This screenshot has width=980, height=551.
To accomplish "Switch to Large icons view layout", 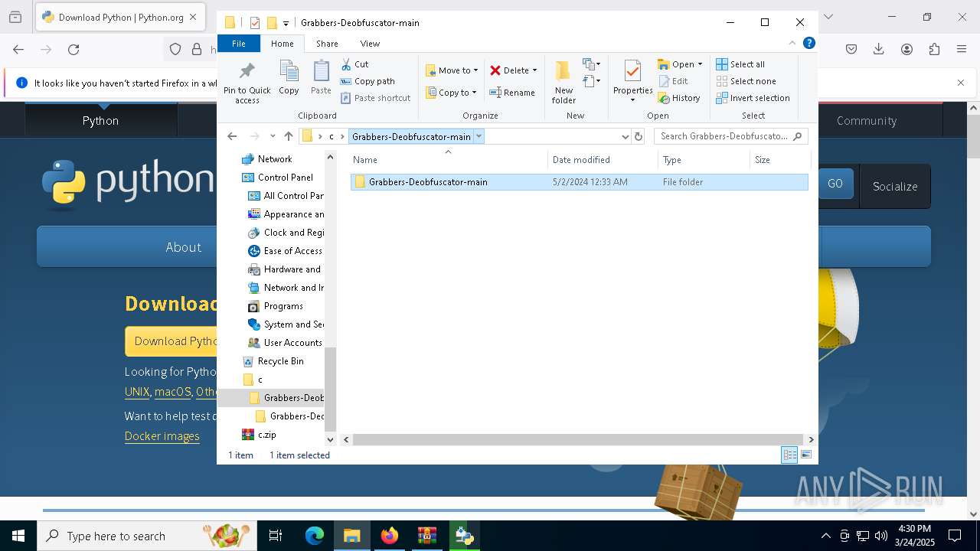I will 805,455.
